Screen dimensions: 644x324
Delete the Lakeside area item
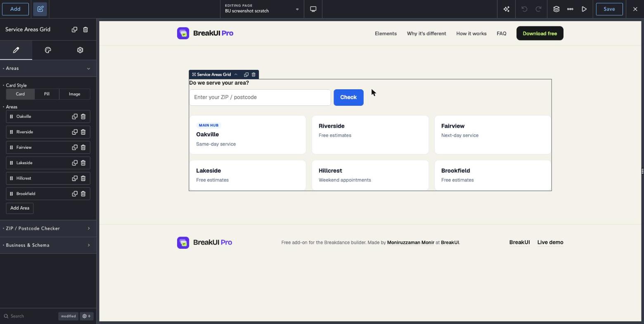[83, 163]
